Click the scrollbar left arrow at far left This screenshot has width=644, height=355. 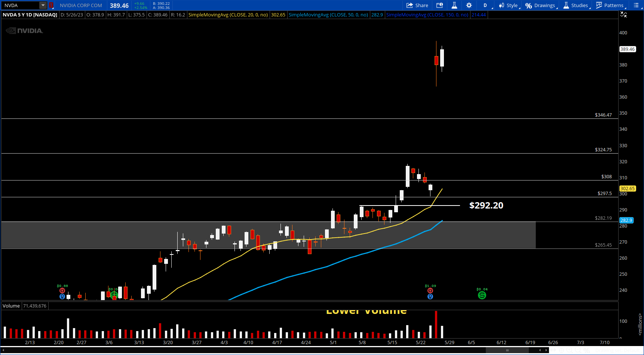pyautogui.click(x=3, y=350)
